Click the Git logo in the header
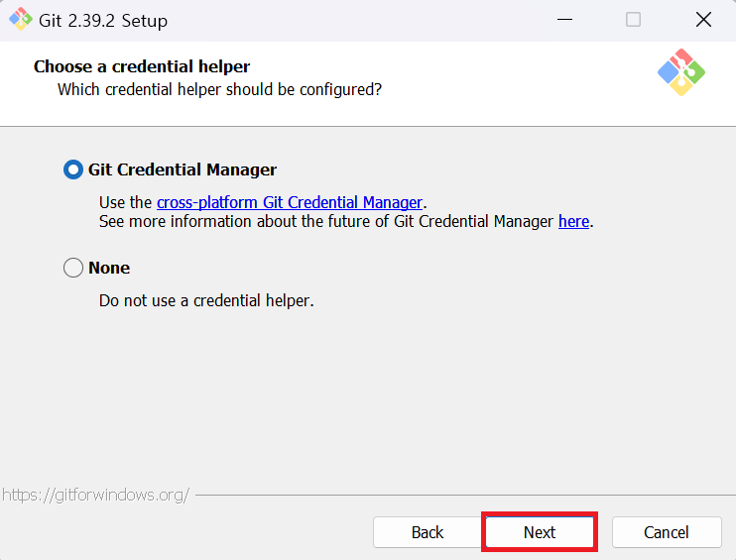Viewport: 736px width, 560px height. (x=681, y=72)
